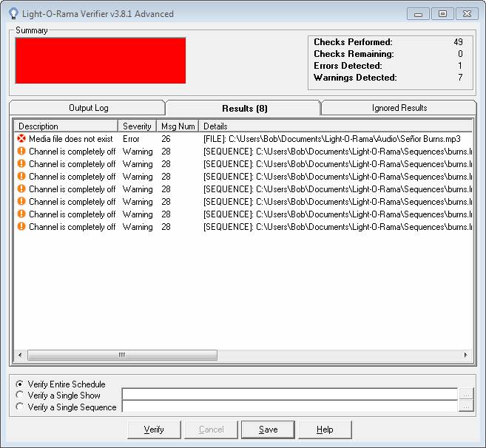
Task: Select Verify a Single Show option
Action: (x=20, y=396)
